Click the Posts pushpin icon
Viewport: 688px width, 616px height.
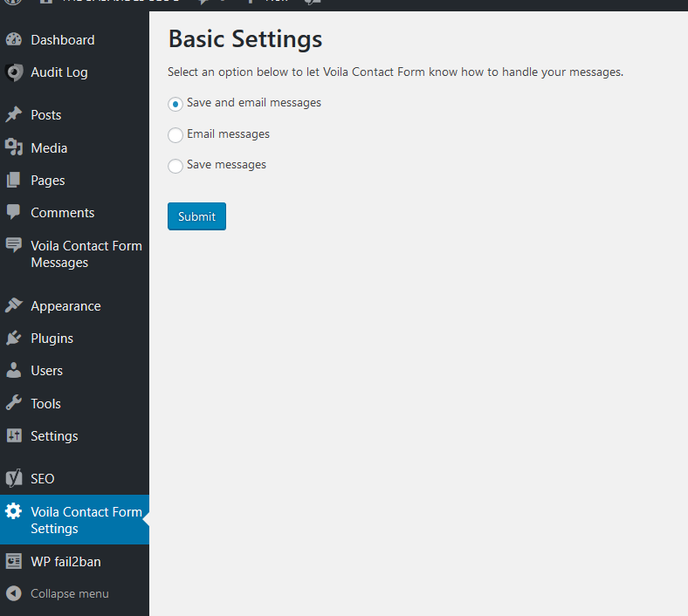[13, 115]
